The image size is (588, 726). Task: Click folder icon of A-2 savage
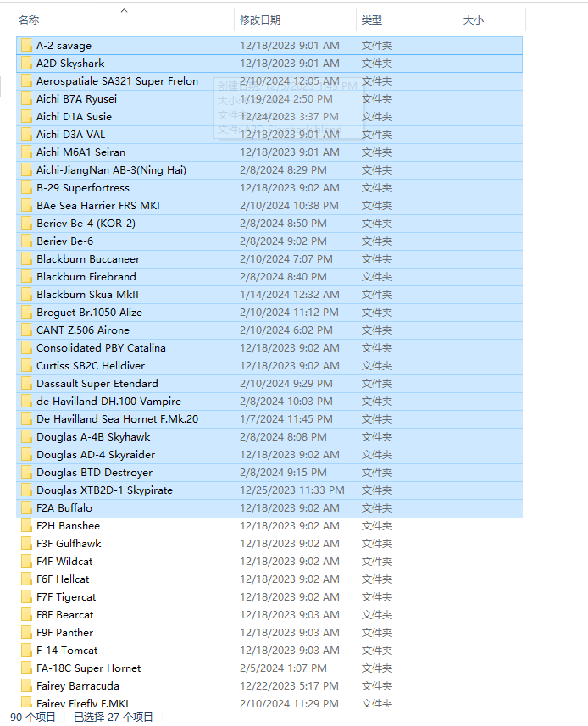point(26,46)
